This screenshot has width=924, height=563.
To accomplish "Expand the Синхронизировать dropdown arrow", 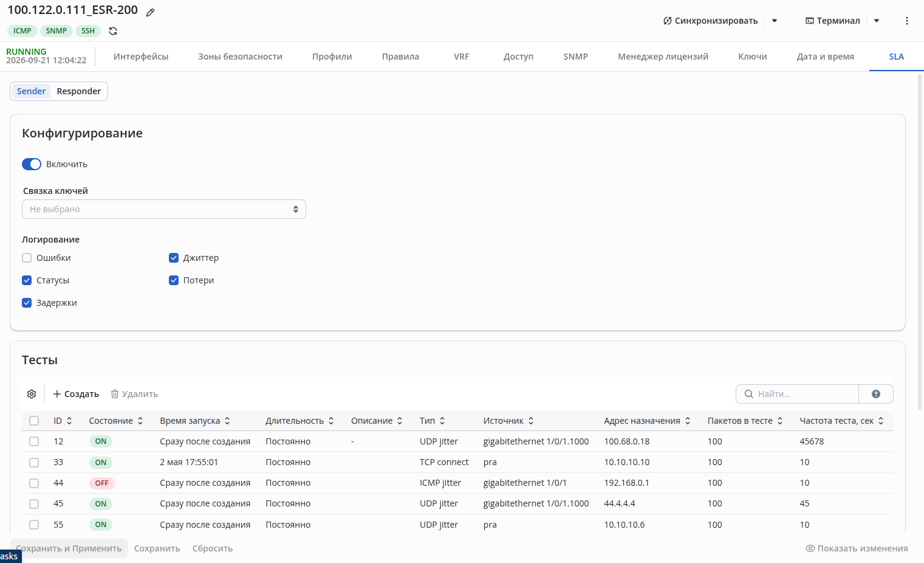I will pos(775,21).
